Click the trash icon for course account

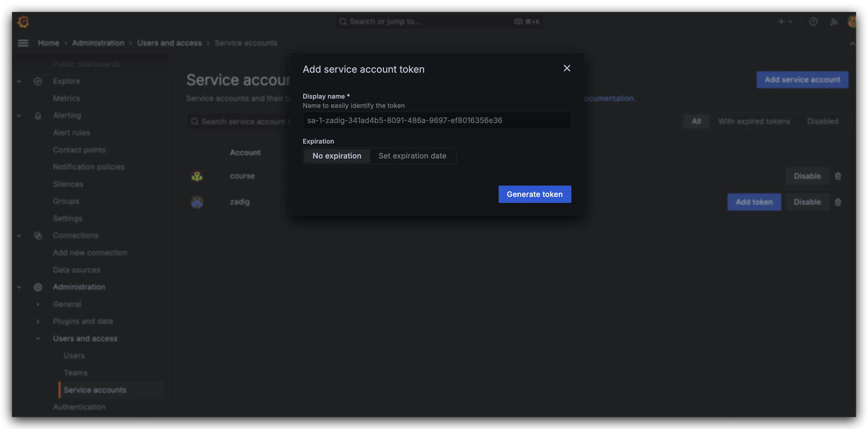[838, 176]
